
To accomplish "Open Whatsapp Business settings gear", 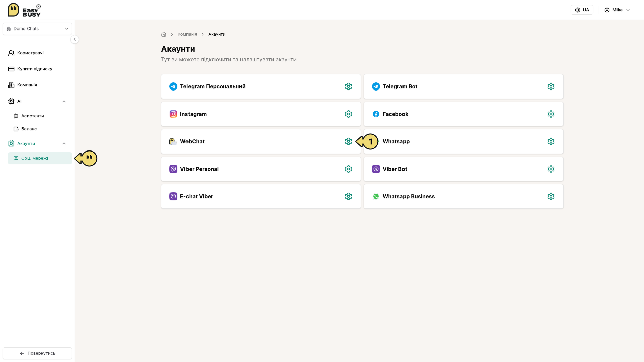I will [551, 196].
